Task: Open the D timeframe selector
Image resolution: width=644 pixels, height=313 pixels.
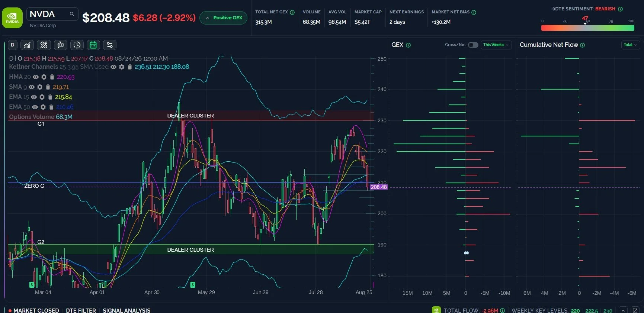Action: 13,45
